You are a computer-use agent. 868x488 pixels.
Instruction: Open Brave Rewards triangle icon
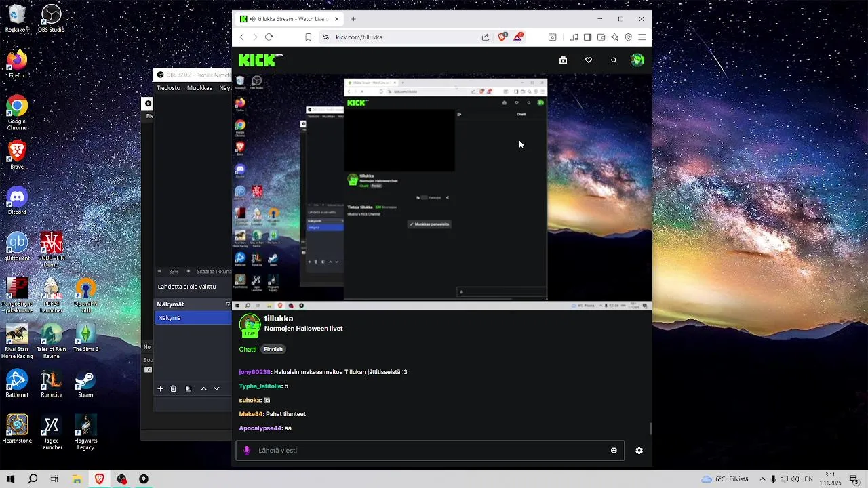518,37
